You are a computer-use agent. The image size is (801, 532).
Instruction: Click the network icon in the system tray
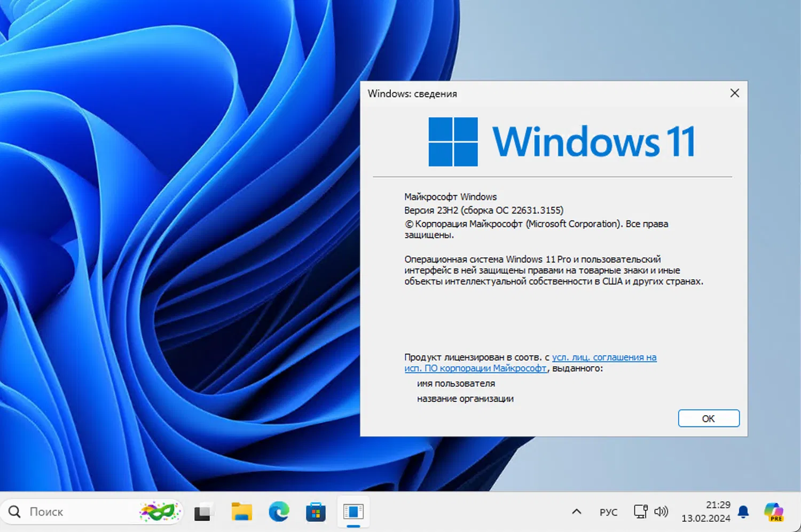[640, 512]
